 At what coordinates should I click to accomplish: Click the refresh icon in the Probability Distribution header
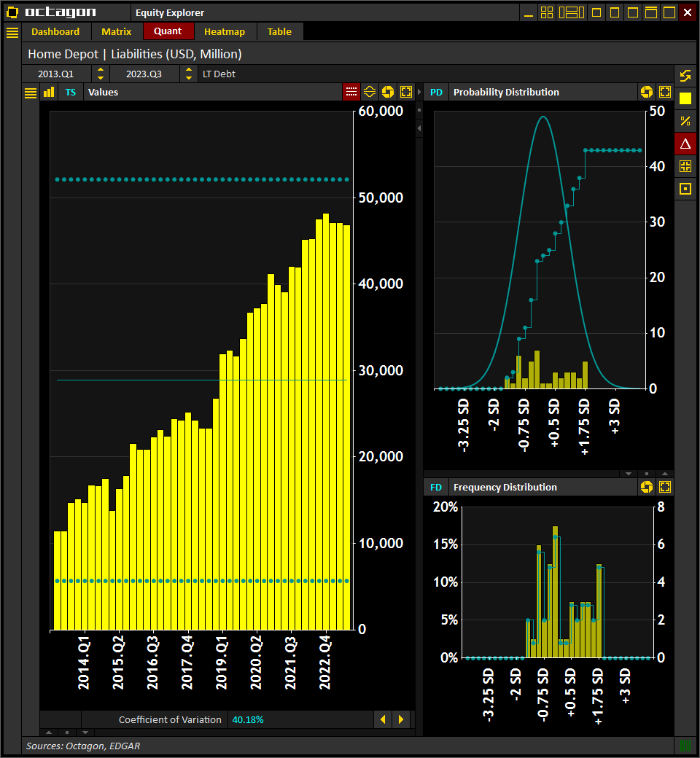pyautogui.click(x=647, y=92)
